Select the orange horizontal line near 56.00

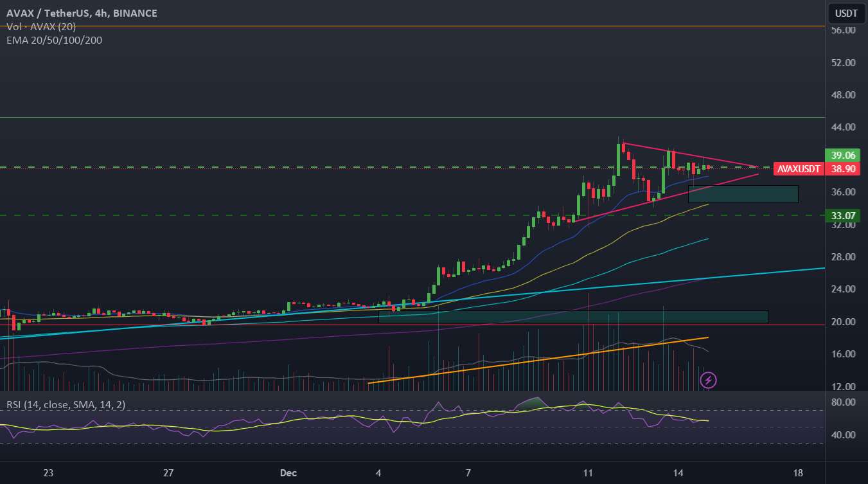pyautogui.click(x=411, y=26)
